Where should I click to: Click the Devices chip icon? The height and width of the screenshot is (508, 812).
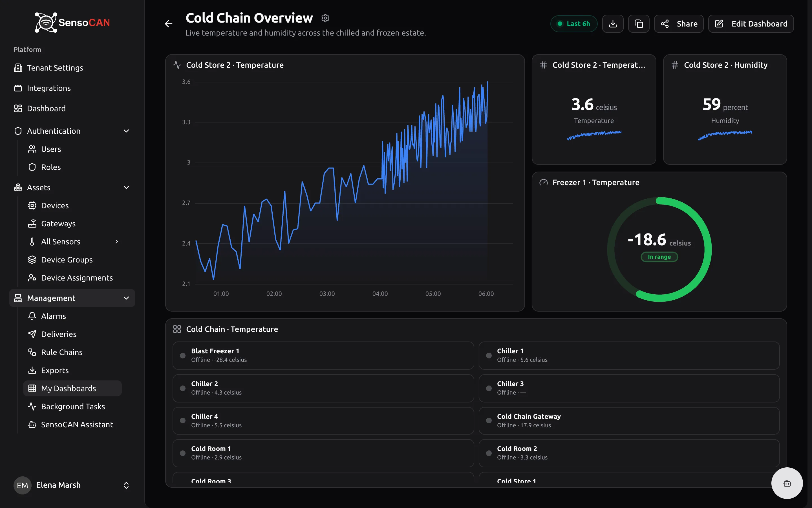click(32, 206)
